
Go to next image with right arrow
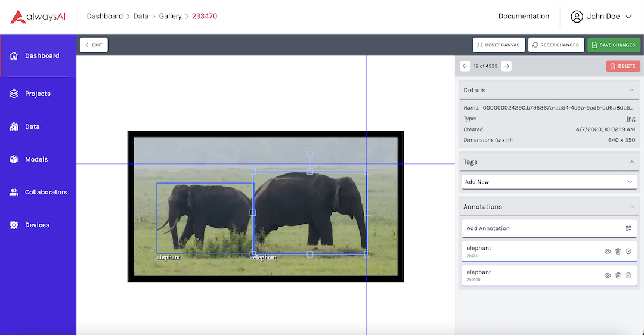click(506, 66)
